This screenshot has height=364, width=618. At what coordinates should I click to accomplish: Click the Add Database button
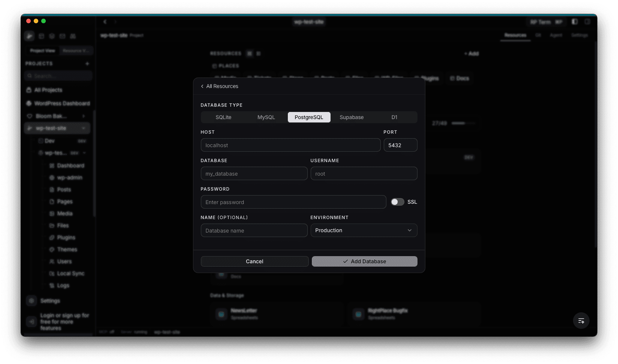point(364,261)
